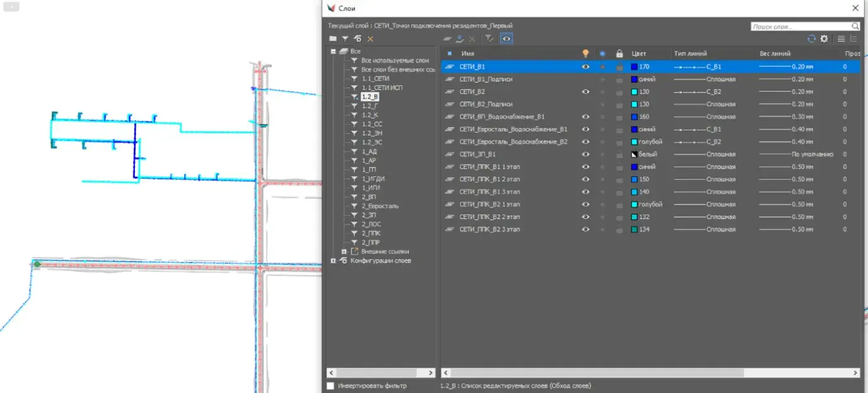Click the refresh layers icon
The height and width of the screenshot is (393, 868).
pos(812,38)
